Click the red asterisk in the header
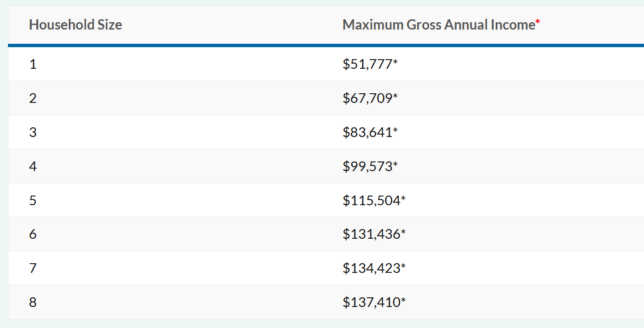The height and width of the screenshot is (328, 644). point(538,23)
